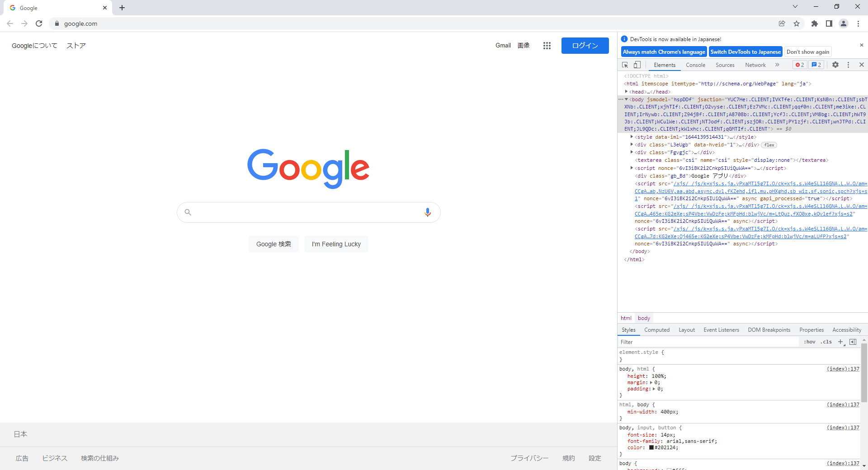Click the red error count badge
The height and width of the screenshot is (470, 868).
pos(800,65)
